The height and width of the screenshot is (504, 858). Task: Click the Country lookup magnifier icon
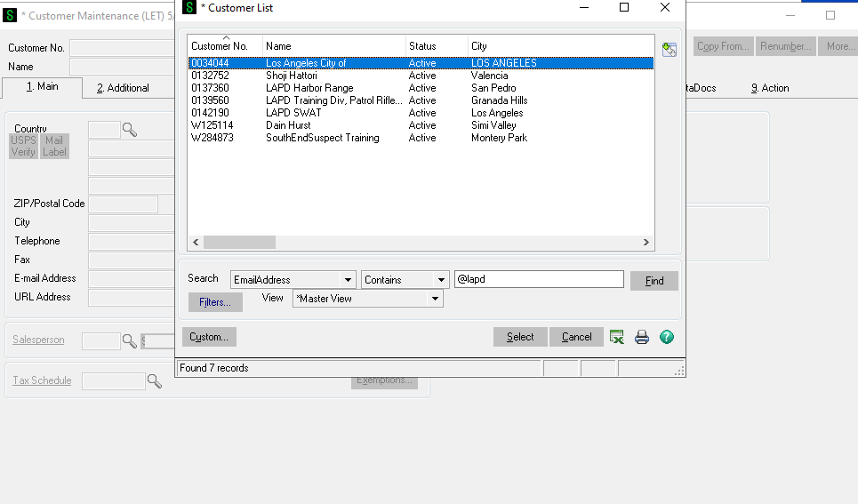[x=130, y=130]
